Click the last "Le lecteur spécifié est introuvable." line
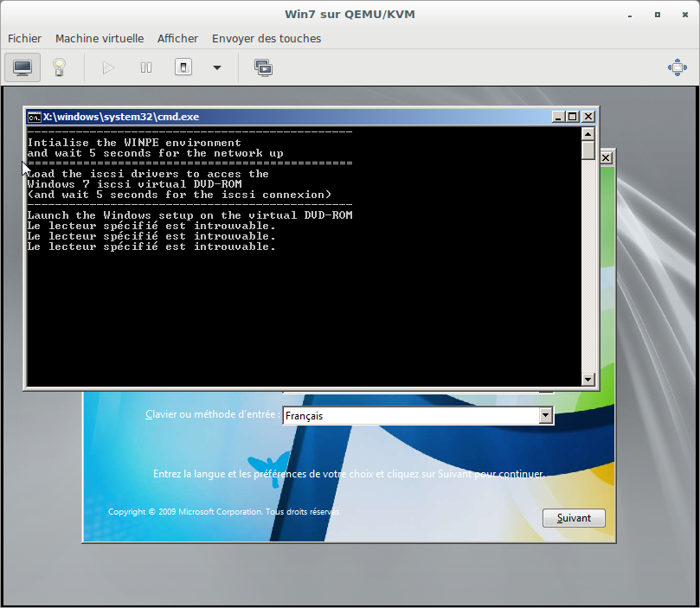This screenshot has width=700, height=608. click(151, 246)
